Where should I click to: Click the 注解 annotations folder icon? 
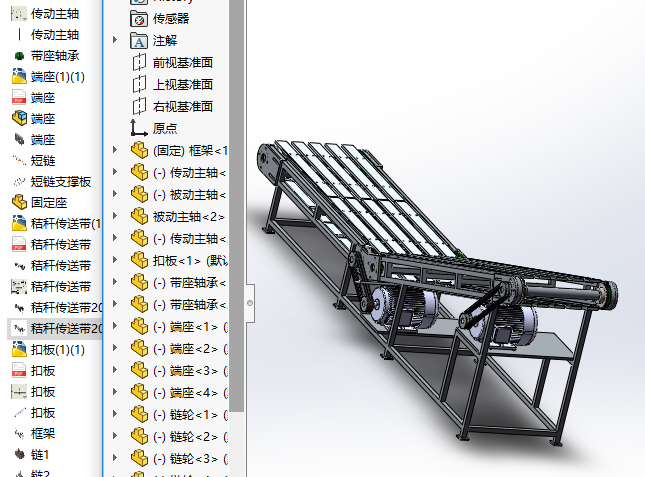(x=139, y=41)
